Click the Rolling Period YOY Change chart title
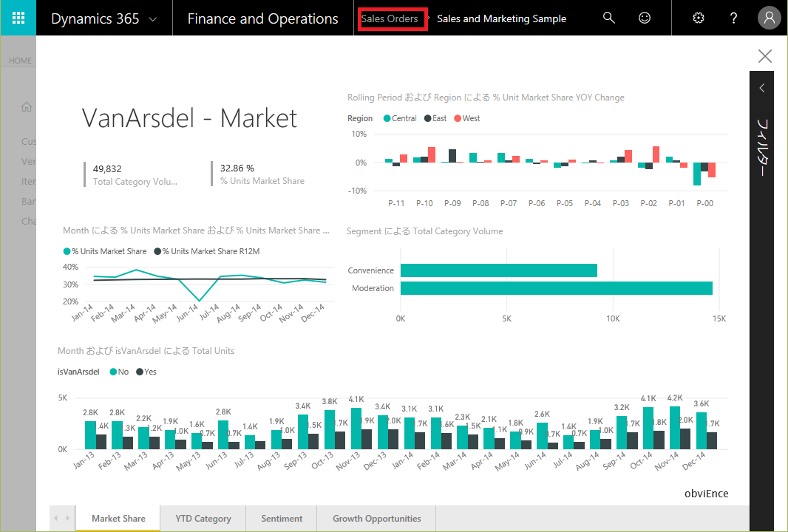 click(x=486, y=98)
